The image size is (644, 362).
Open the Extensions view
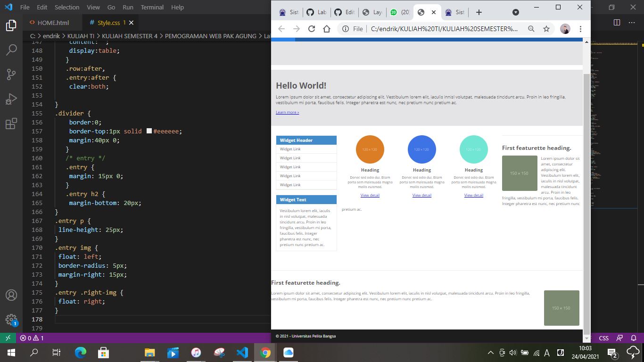[x=11, y=124]
